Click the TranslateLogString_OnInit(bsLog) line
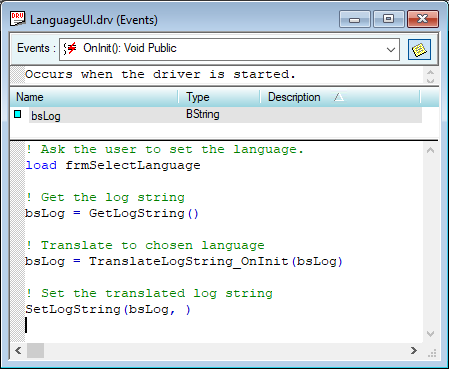 coord(184,261)
